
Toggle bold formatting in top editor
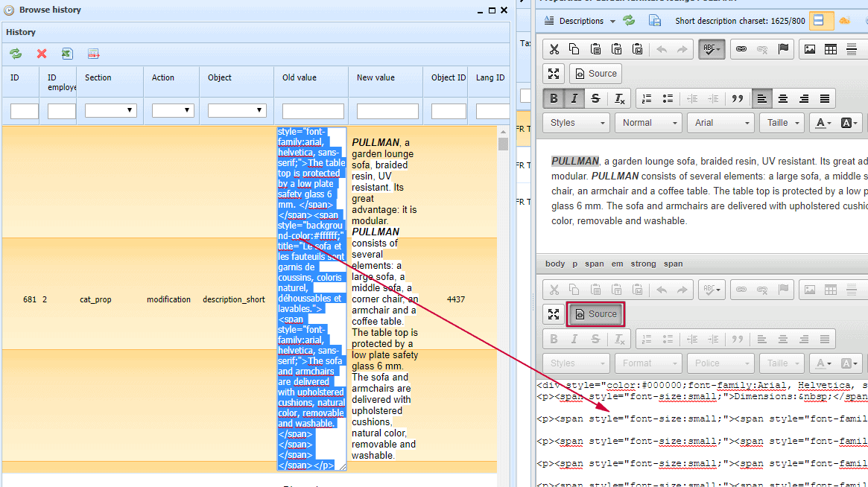[x=554, y=98]
